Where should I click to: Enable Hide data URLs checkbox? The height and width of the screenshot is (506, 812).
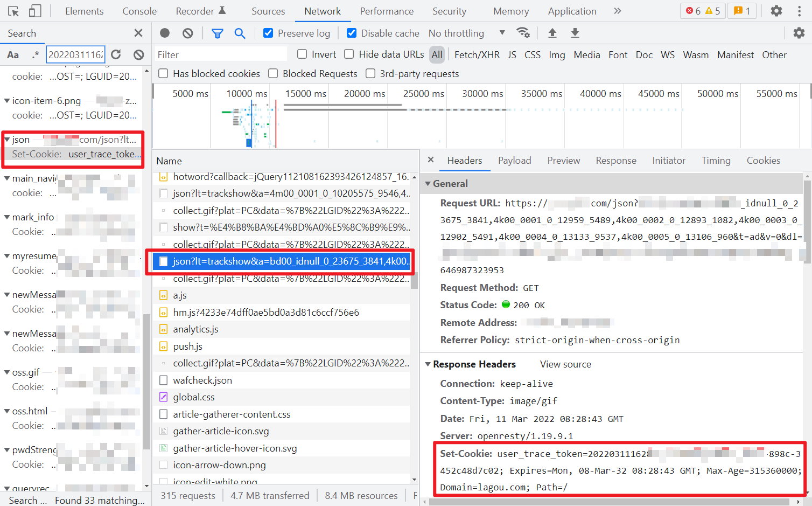[x=349, y=54]
